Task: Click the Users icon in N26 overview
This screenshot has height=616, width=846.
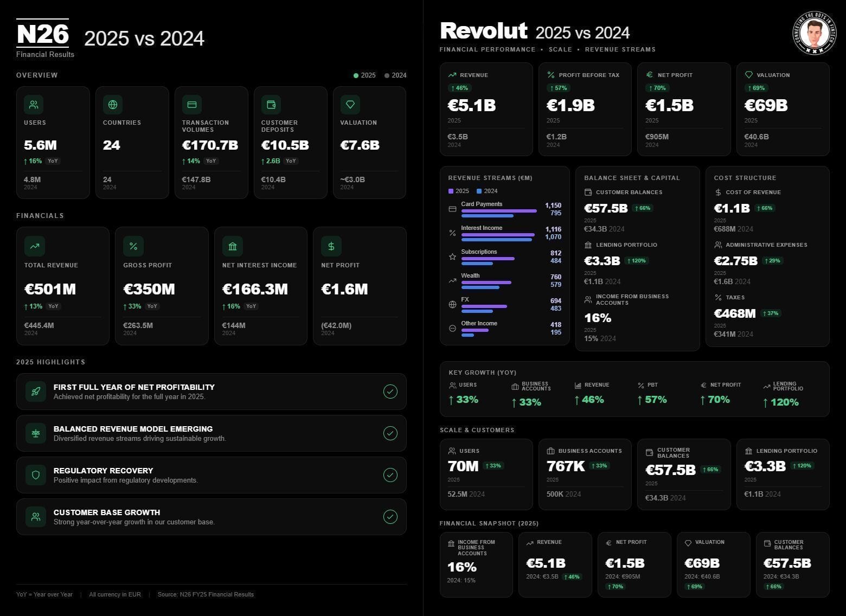Action: coord(34,105)
